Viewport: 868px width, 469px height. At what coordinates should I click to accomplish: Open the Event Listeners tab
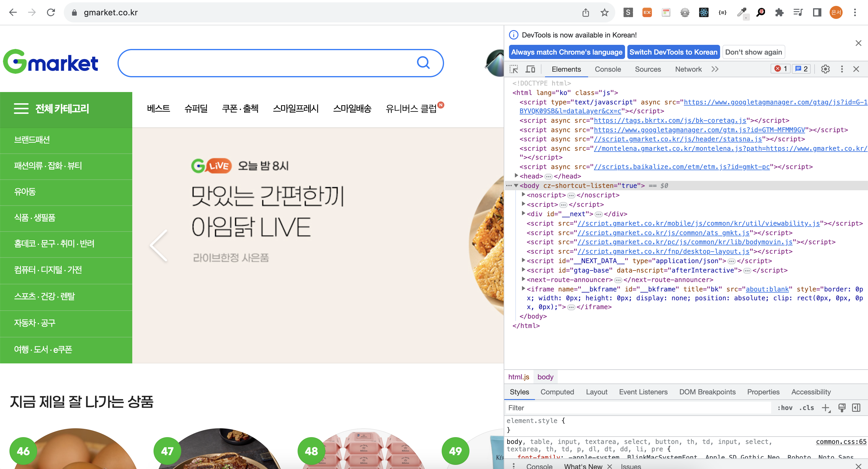click(643, 392)
